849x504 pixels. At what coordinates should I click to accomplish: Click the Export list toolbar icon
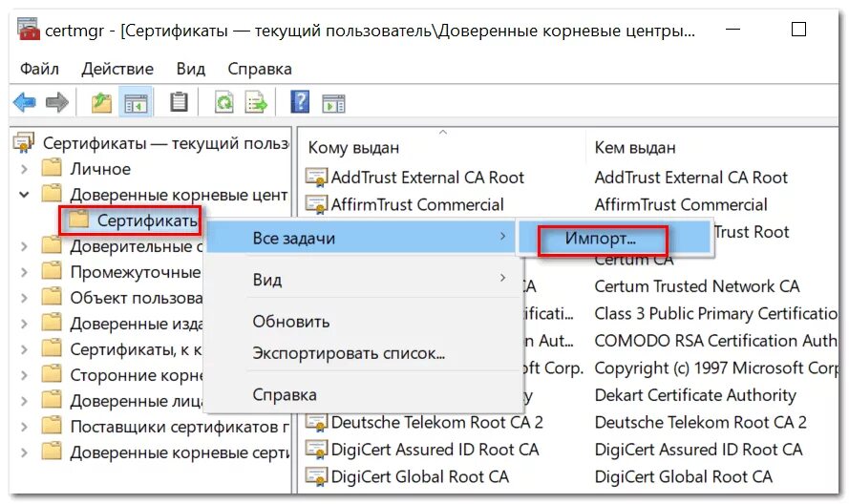256,102
